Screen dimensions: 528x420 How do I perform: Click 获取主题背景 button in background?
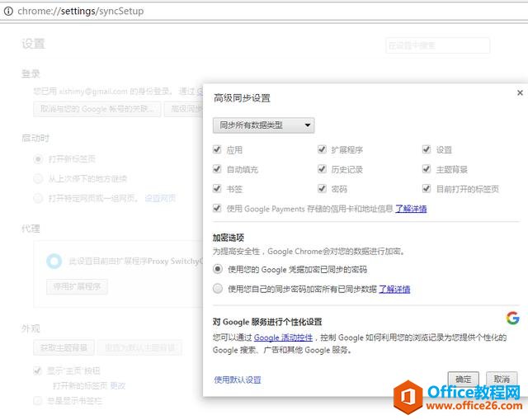(x=64, y=347)
